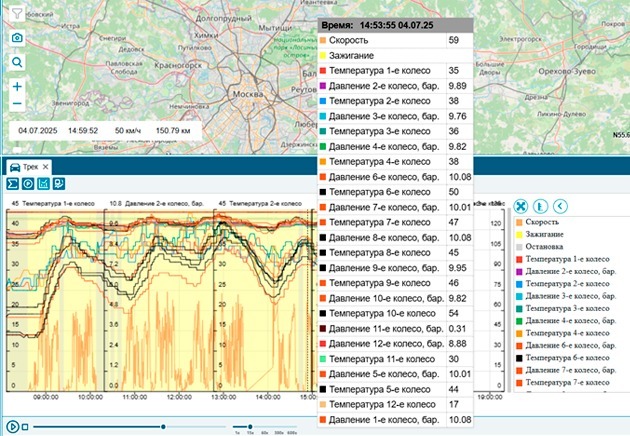Click tooltip row Температура 12-е колесо 17
The width and height of the screenshot is (630, 436).
coord(395,404)
